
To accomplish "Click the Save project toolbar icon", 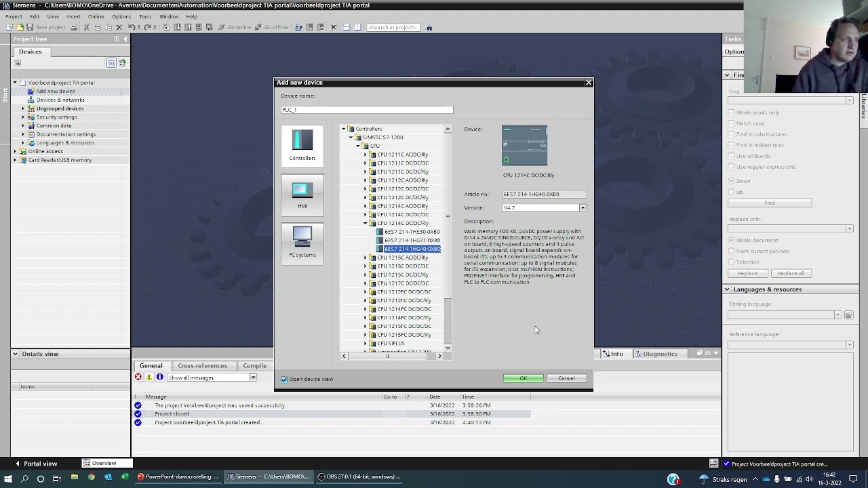I will coord(30,27).
